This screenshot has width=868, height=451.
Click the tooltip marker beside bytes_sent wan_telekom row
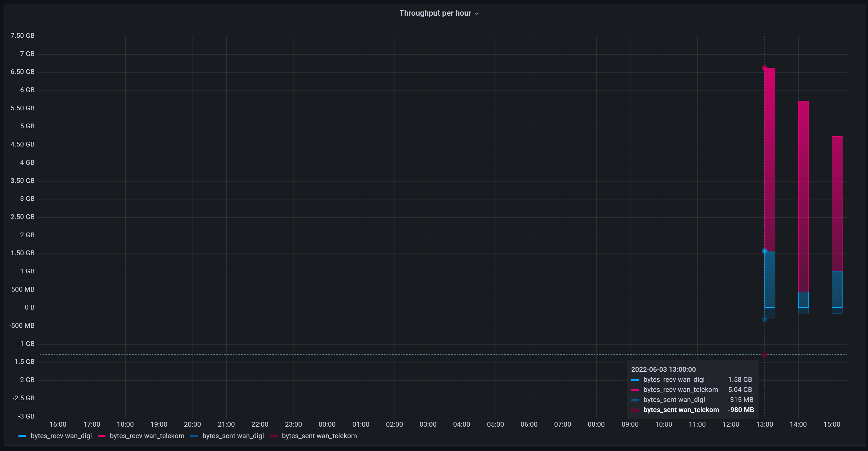coord(635,410)
